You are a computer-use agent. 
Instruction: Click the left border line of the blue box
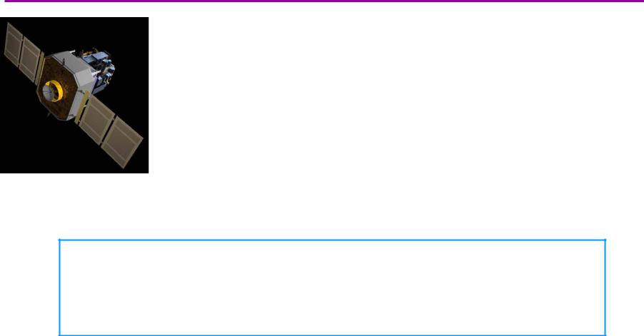[59, 287]
